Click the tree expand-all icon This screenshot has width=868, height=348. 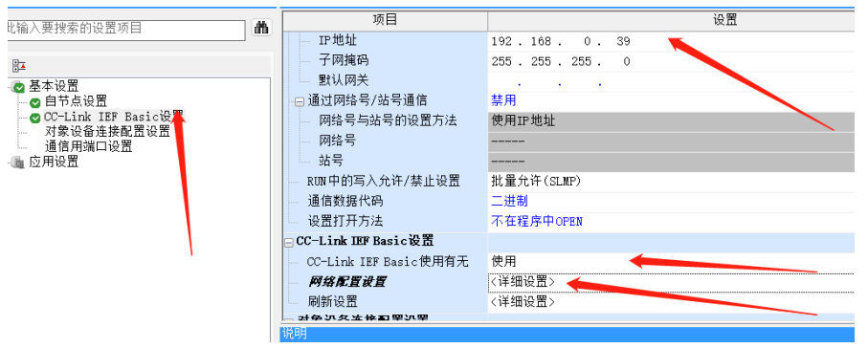pyautogui.click(x=19, y=66)
